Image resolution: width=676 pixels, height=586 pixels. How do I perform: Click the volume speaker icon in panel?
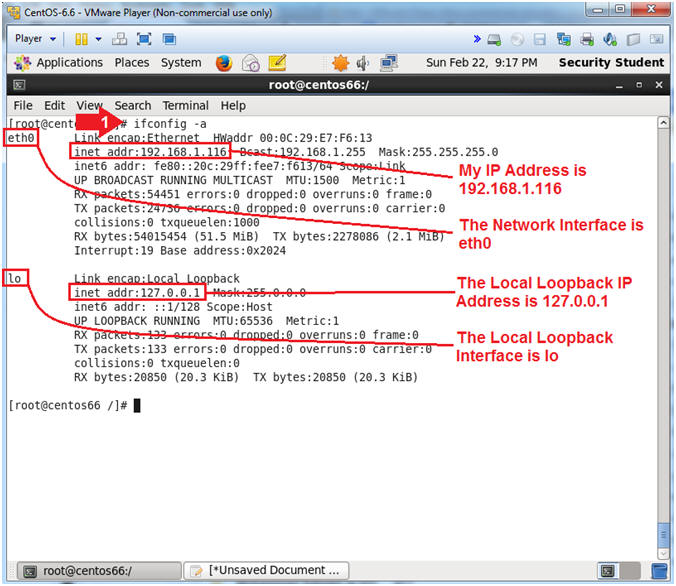363,63
